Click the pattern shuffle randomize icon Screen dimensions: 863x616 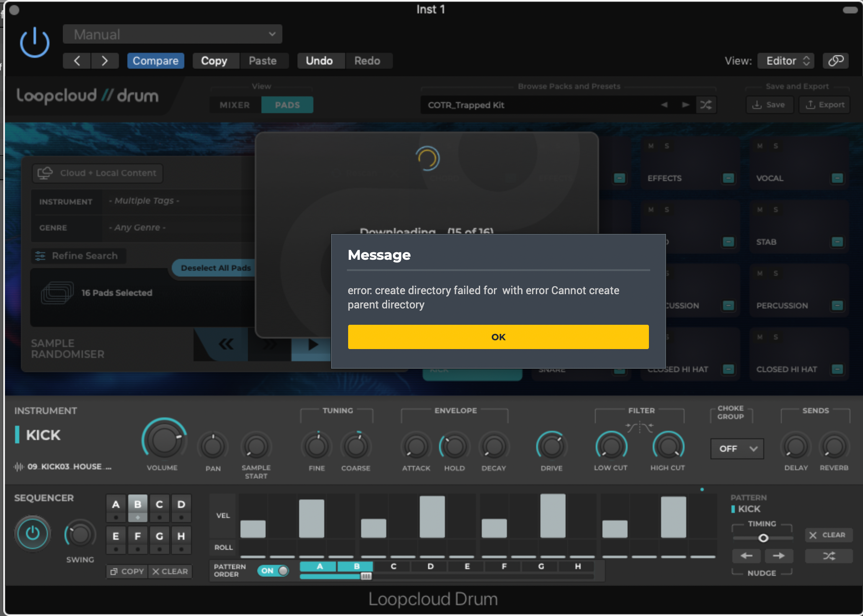coord(829,556)
